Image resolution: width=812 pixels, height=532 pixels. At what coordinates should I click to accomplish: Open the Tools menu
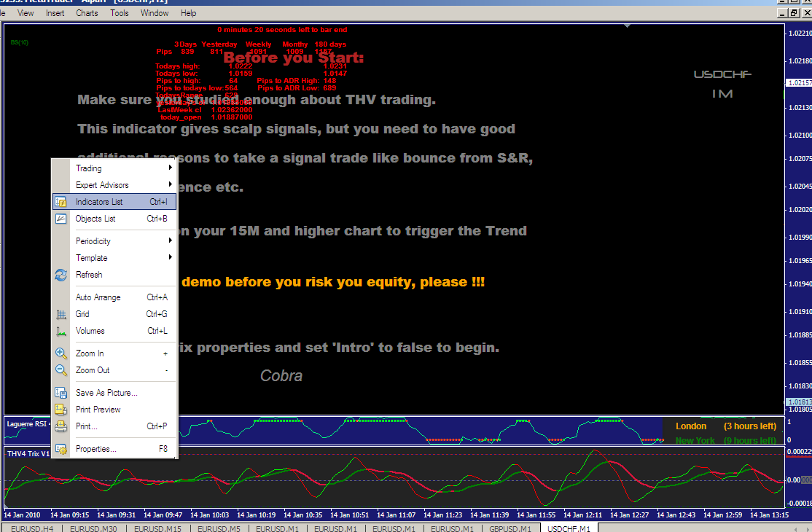119,13
